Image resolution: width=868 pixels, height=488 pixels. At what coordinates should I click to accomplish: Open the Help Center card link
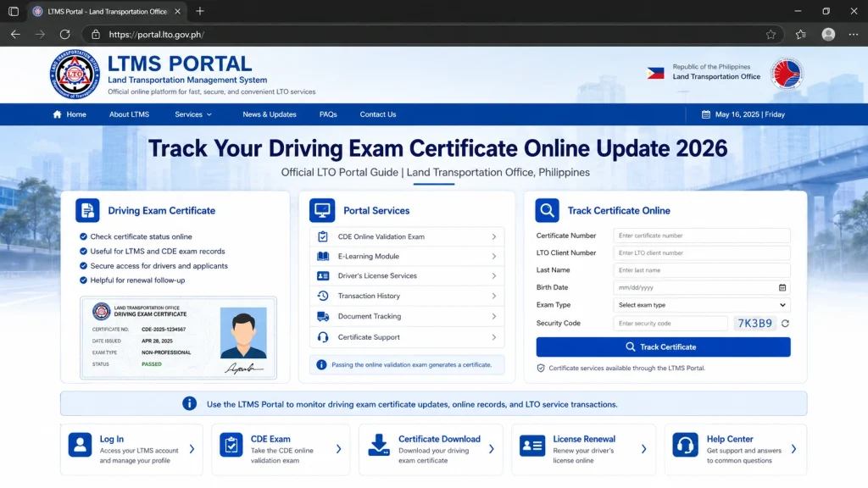pyautogui.click(x=736, y=449)
